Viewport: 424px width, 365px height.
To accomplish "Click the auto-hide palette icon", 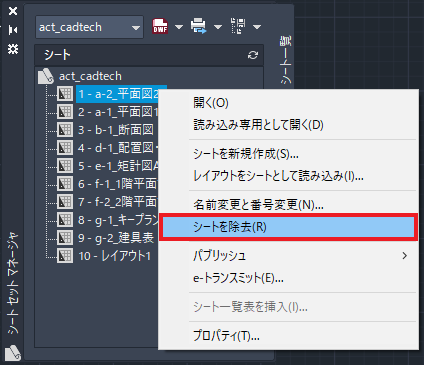I will click(13, 30).
